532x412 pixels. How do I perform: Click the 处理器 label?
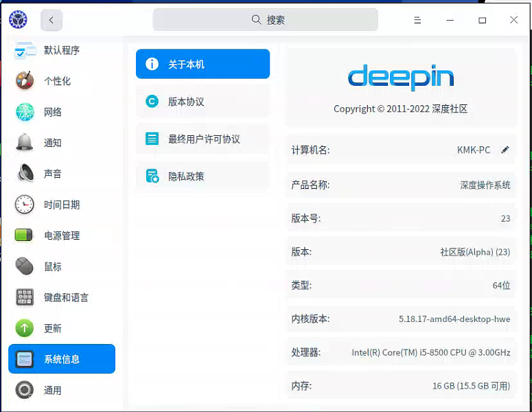305,352
